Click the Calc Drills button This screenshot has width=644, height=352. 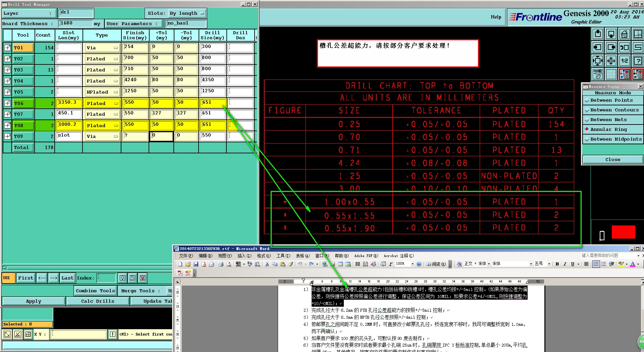(x=98, y=301)
